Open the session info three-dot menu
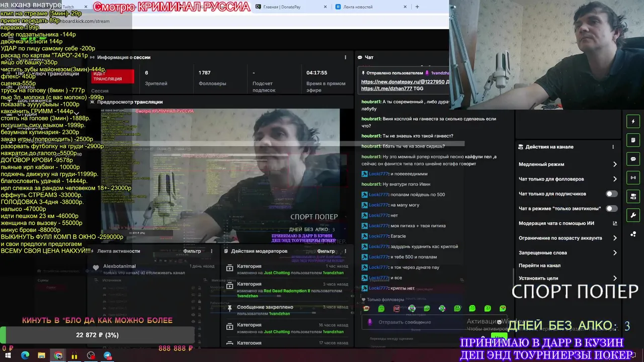 [345, 57]
